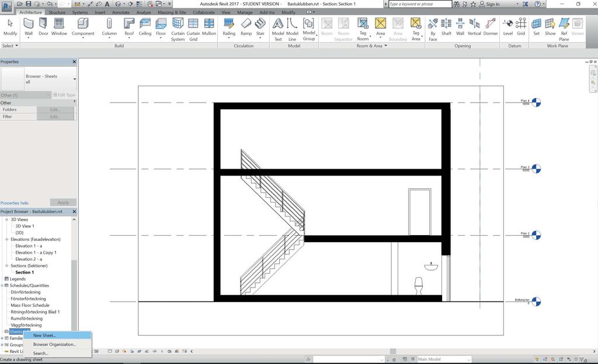This screenshot has width=598, height=364.
Task: Open the Properties type selector dropdown
Action: (74, 79)
